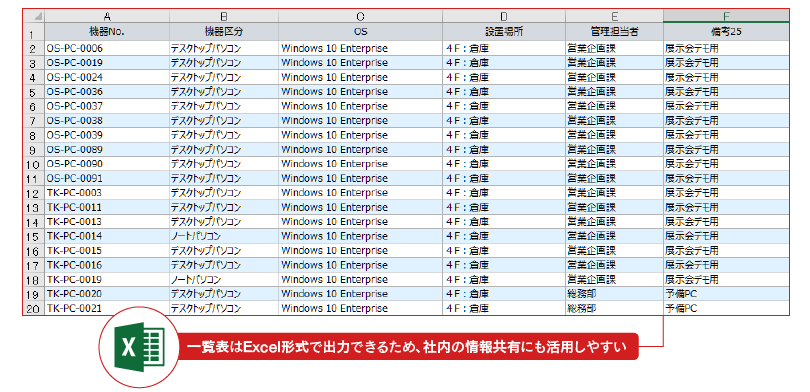The image size is (810, 392).
Task: Select column E header
Action: [x=615, y=15]
